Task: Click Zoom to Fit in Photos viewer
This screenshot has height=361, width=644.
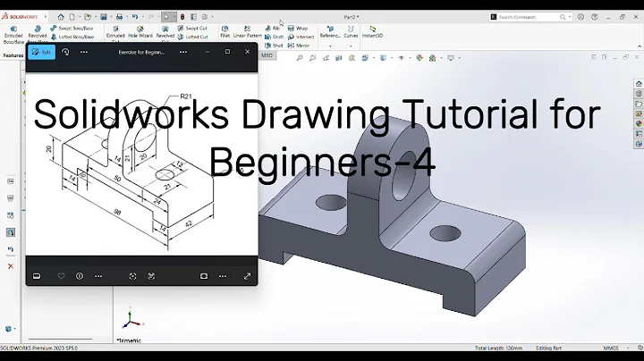Action: (132, 276)
